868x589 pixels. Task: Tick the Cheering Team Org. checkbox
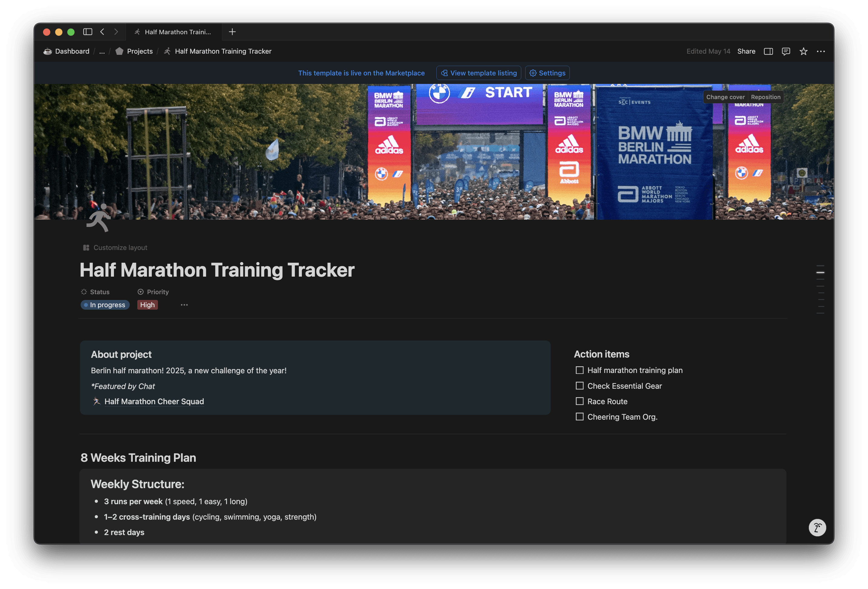[579, 416]
